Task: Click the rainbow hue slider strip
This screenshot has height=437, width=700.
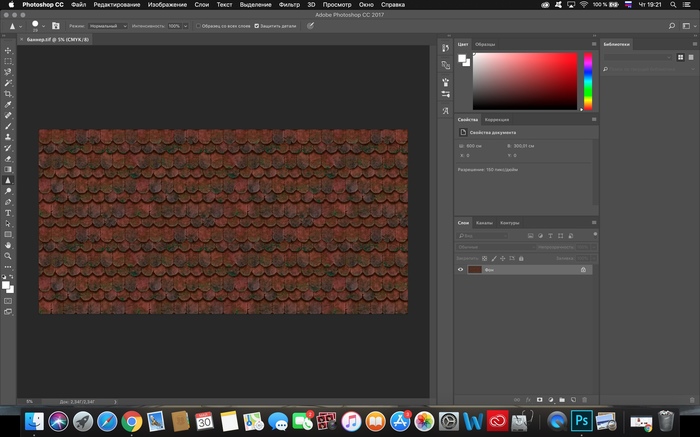Action: (588, 80)
